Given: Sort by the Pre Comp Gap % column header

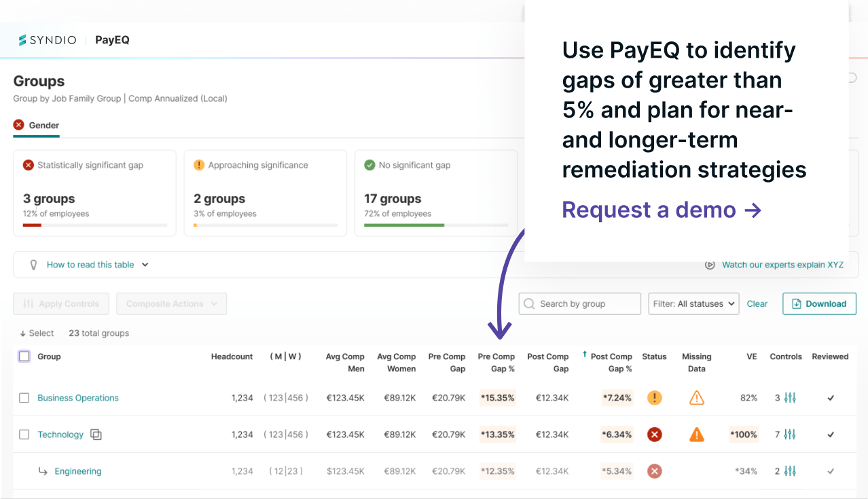Looking at the screenshot, I should point(496,363).
